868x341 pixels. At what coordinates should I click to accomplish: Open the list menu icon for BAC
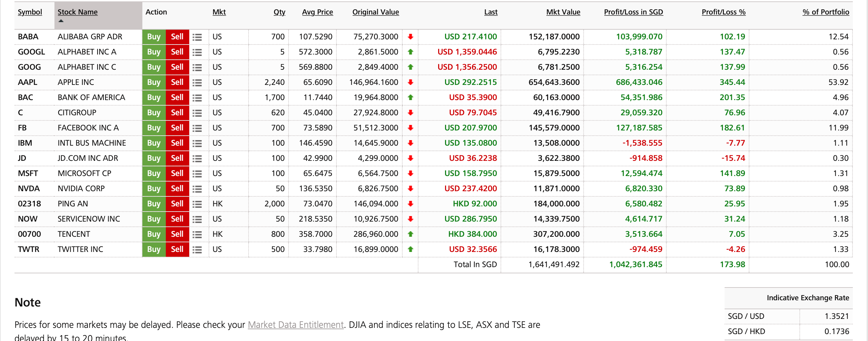tap(197, 98)
